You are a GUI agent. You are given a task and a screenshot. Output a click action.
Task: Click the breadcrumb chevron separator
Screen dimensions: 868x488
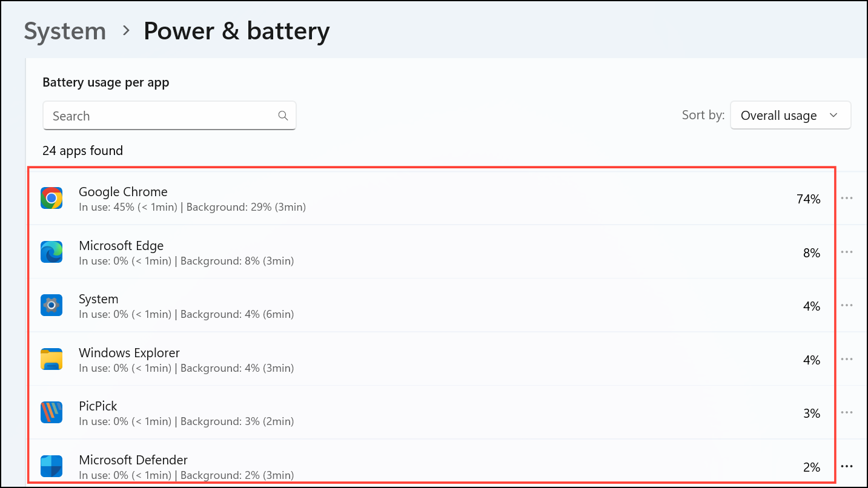click(x=126, y=30)
